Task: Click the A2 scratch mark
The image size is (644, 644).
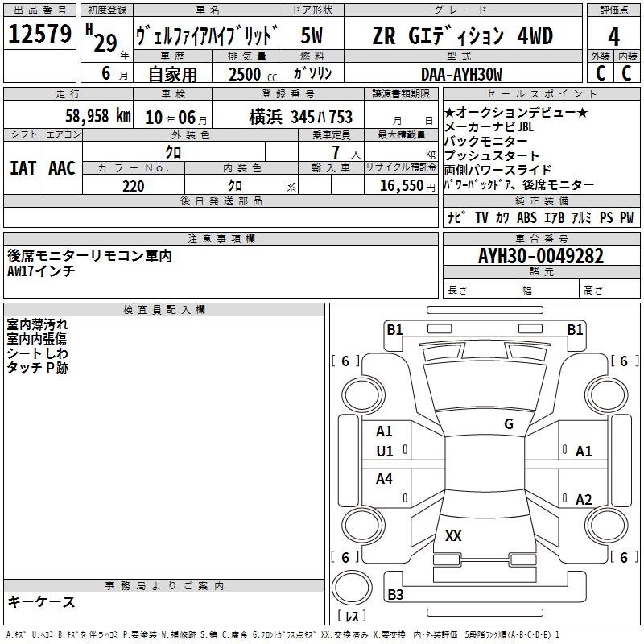Action: pos(584,499)
